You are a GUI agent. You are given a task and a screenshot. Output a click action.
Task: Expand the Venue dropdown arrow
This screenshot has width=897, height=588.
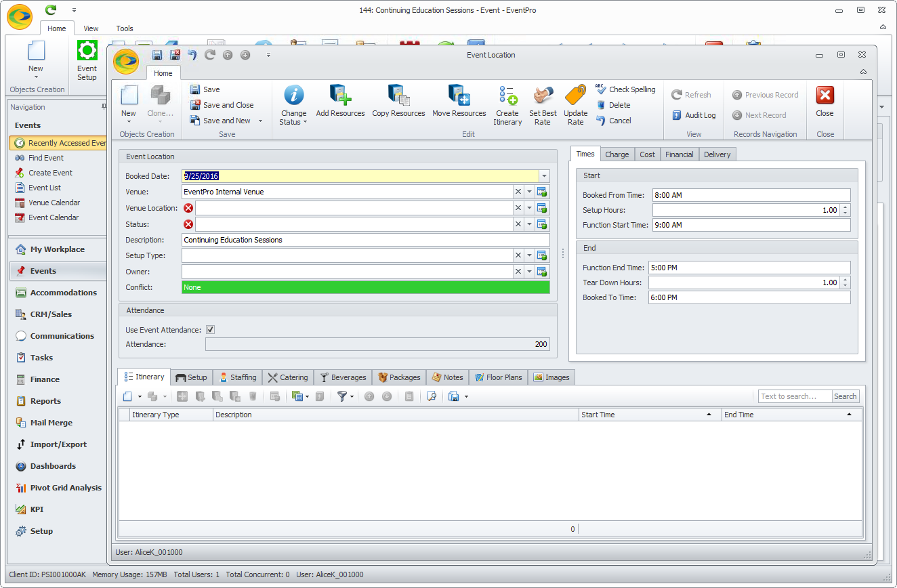coord(529,192)
